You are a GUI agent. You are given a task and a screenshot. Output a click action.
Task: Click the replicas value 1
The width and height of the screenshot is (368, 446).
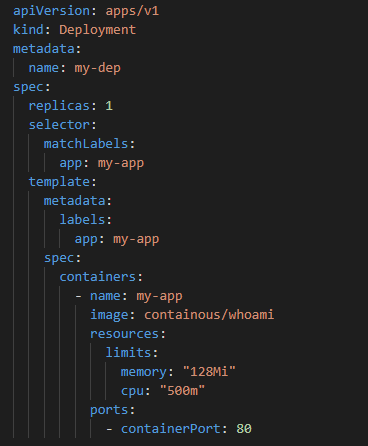pos(109,106)
